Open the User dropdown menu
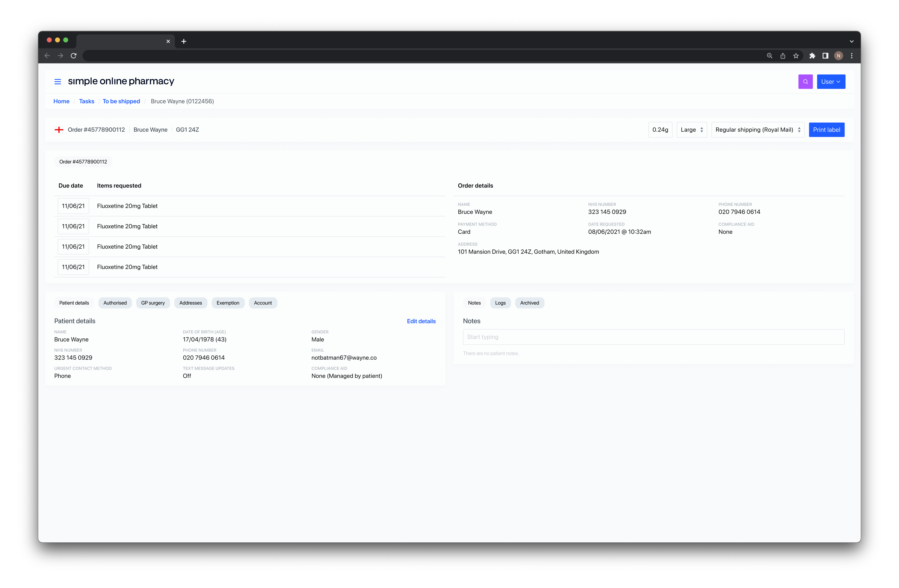899x588 pixels. coord(831,82)
